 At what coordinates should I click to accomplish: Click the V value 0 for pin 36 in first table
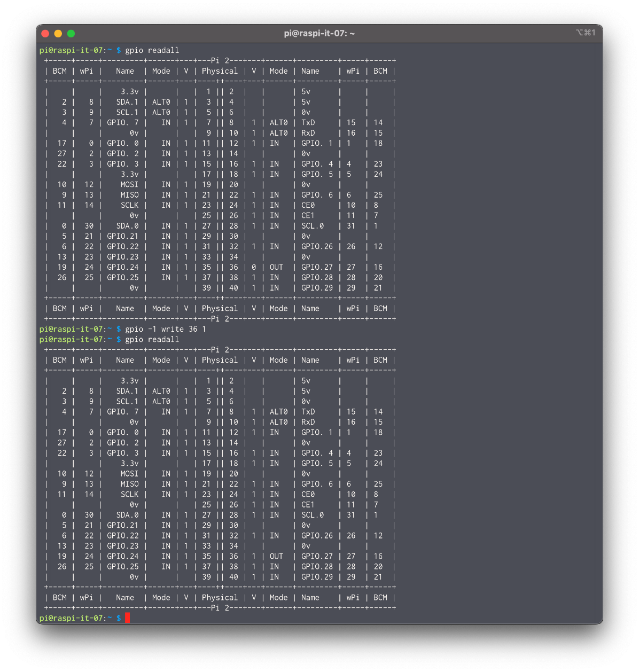[x=254, y=267]
